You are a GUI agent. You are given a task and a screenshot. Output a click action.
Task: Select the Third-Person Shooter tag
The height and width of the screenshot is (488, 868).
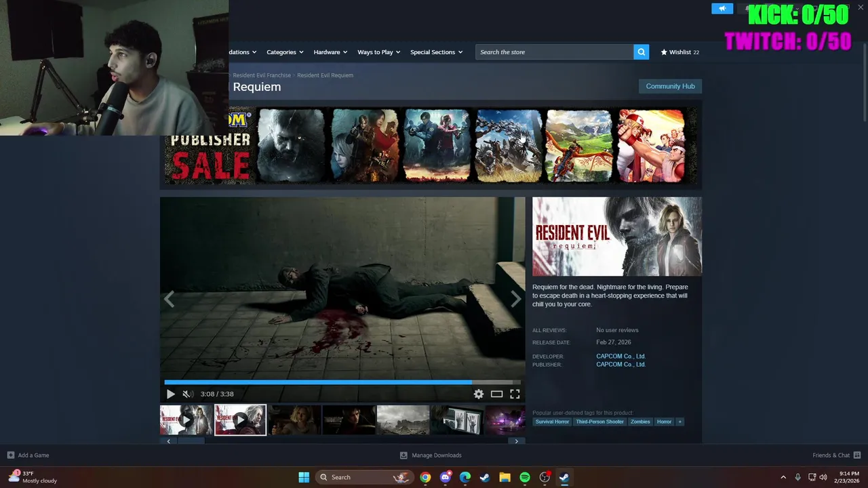[599, 422]
